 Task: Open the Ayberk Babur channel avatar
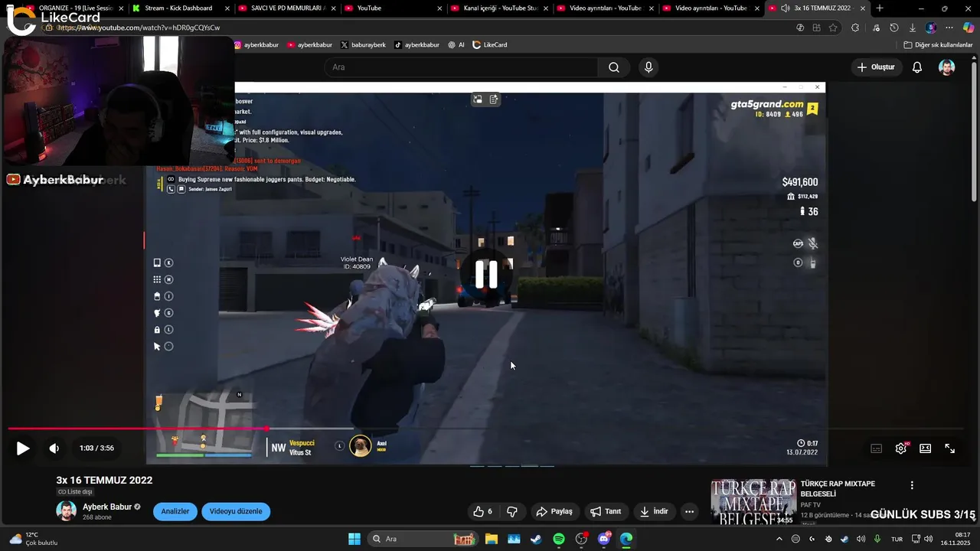point(66,511)
